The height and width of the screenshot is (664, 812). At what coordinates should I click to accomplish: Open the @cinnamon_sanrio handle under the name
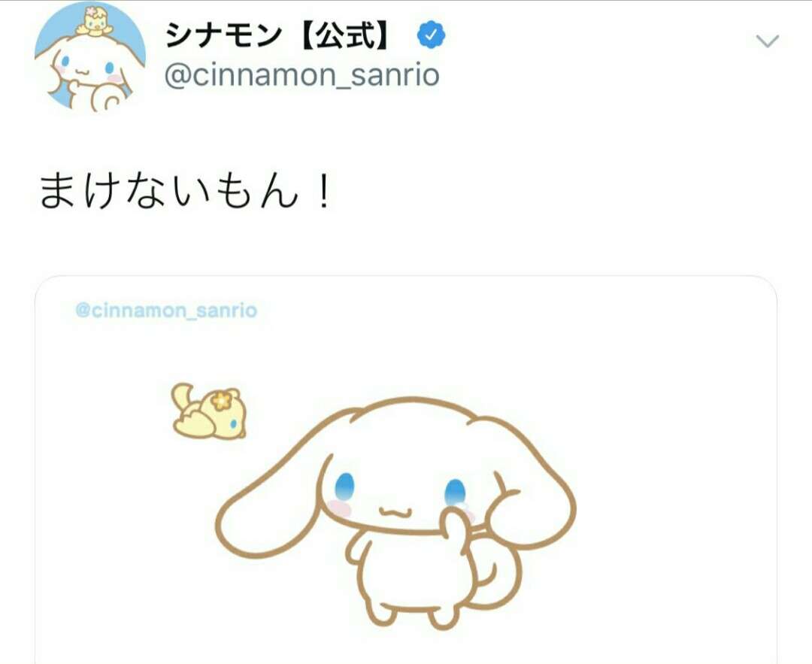[302, 76]
